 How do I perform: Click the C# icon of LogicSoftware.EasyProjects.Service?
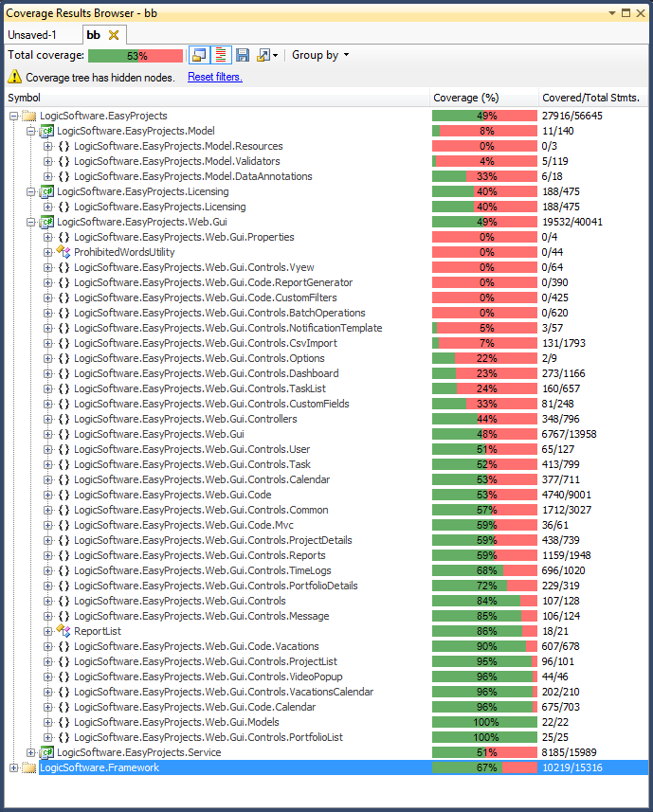(46, 752)
